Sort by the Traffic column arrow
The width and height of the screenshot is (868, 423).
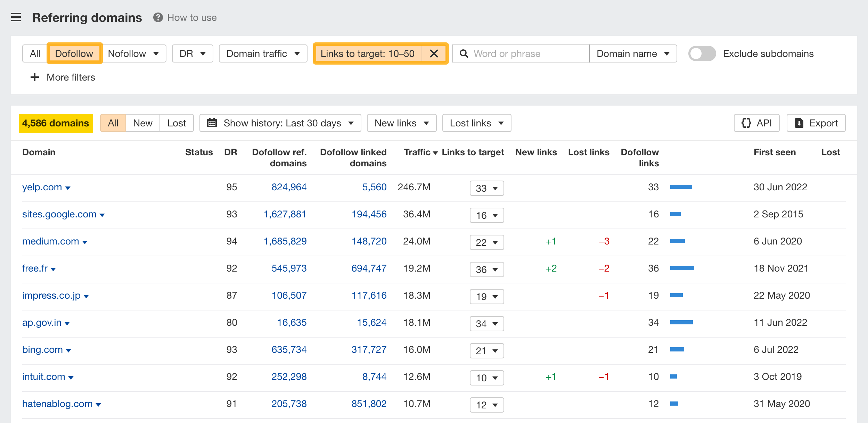coord(435,153)
